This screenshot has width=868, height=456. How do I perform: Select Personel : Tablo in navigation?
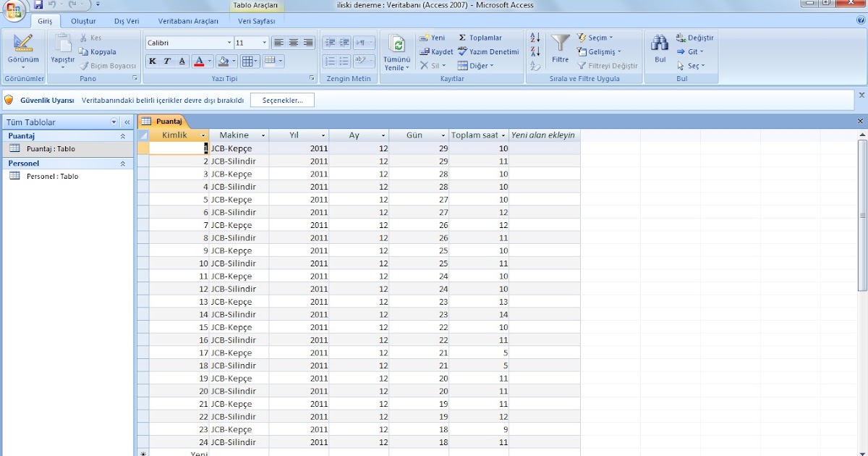coord(69,176)
